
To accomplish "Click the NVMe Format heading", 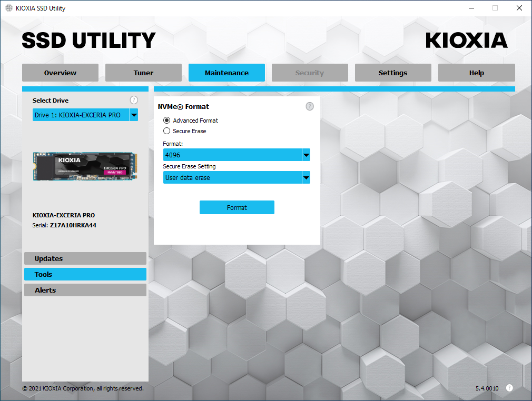I will (183, 107).
